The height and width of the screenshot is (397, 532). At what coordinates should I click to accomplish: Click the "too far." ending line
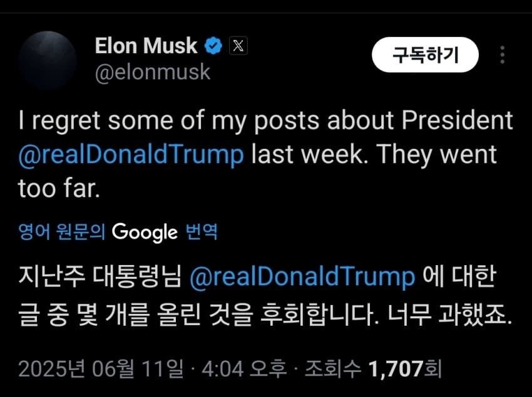tap(59, 189)
